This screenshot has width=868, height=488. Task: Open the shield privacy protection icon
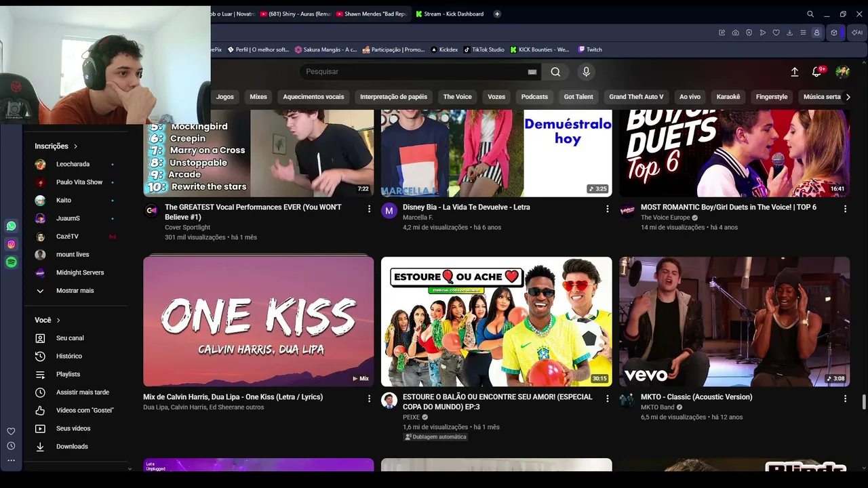click(749, 33)
